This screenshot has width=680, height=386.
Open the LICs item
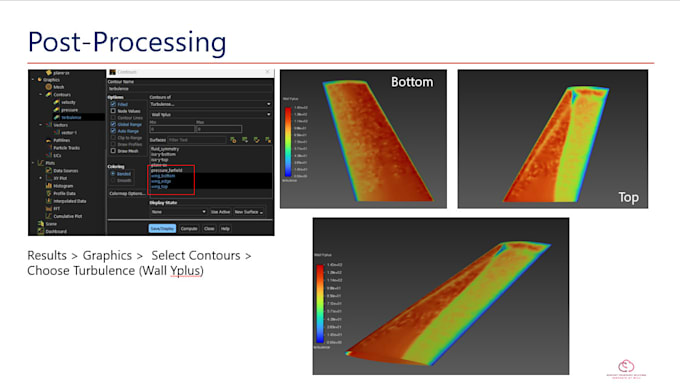pos(57,155)
